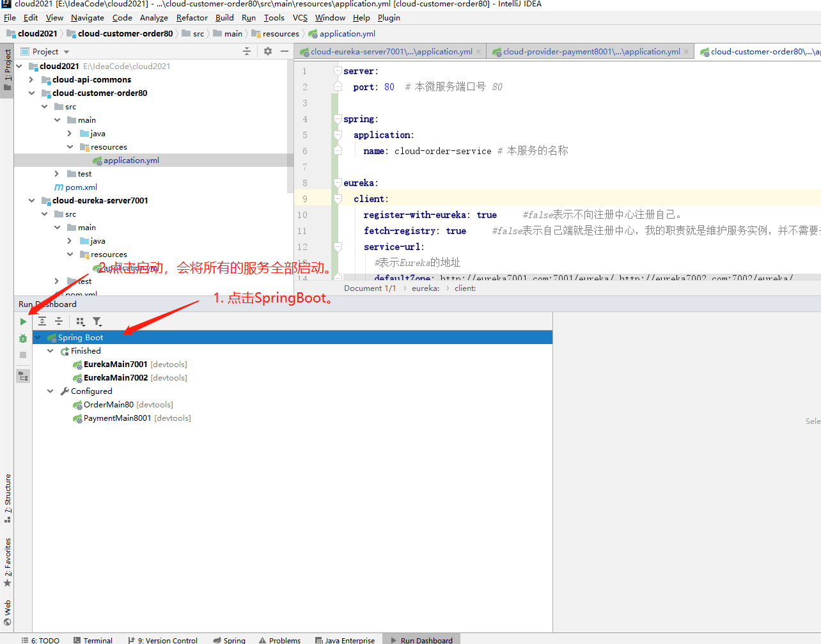Expand the test folder under cloud-customer-order80
The height and width of the screenshot is (644, 821).
pyautogui.click(x=57, y=173)
